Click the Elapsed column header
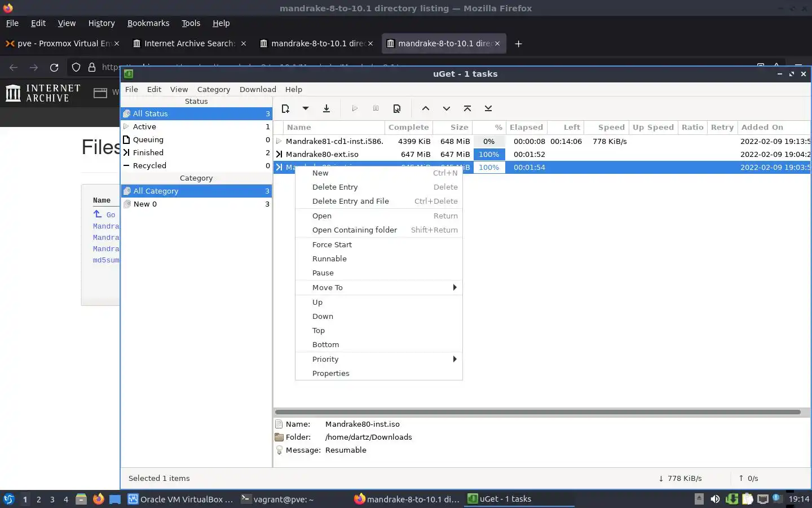Image resolution: width=812 pixels, height=508 pixels. tap(527, 127)
